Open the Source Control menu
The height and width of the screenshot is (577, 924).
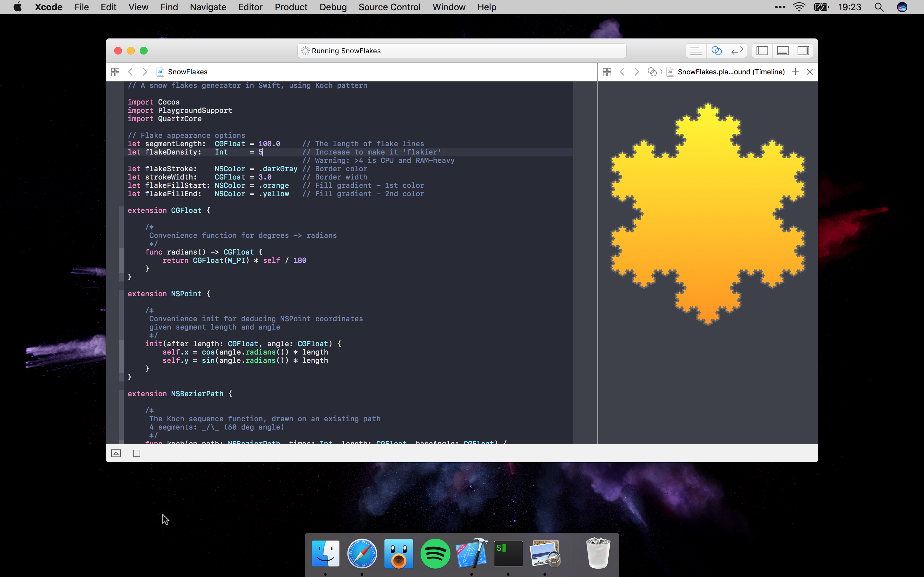point(389,7)
